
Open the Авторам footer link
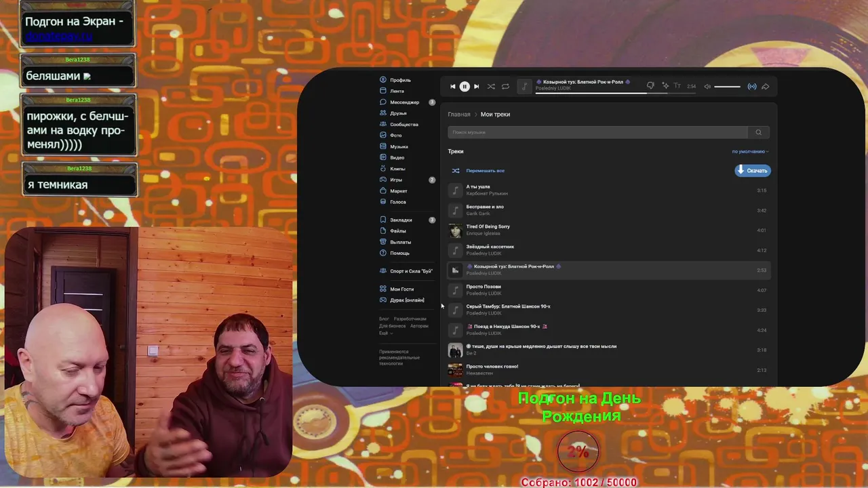tap(419, 326)
